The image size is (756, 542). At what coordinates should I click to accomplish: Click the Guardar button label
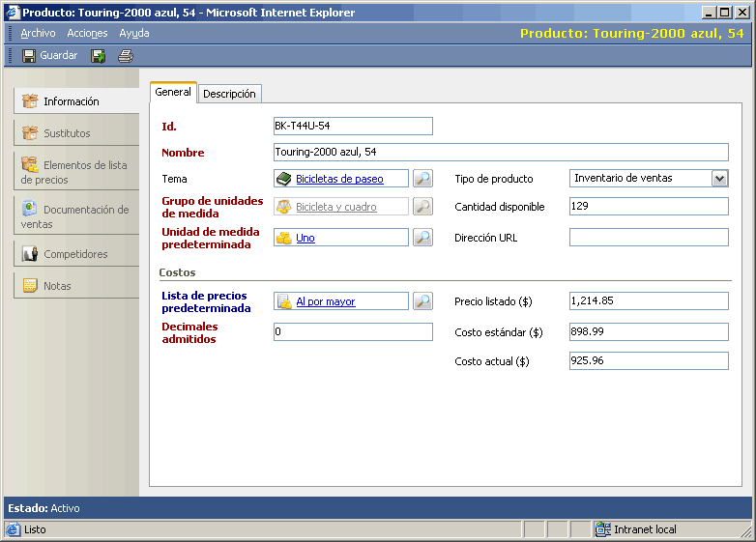coord(58,55)
